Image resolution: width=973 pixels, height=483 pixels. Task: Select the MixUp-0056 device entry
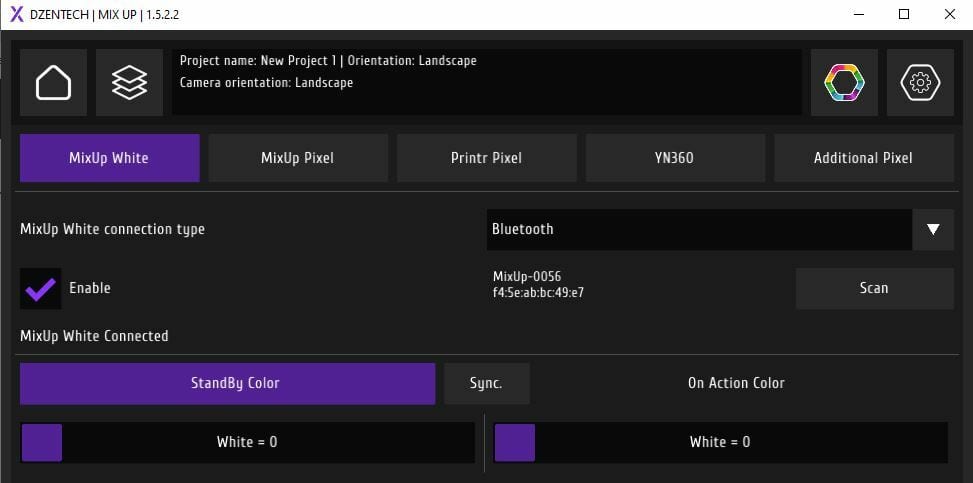(539, 284)
